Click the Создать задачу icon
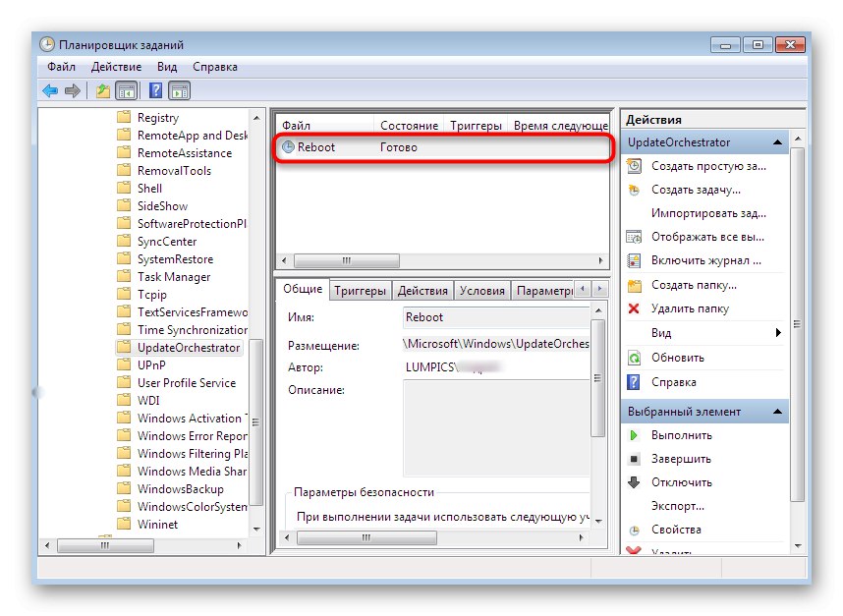This screenshot has width=843, height=616. pos(635,190)
